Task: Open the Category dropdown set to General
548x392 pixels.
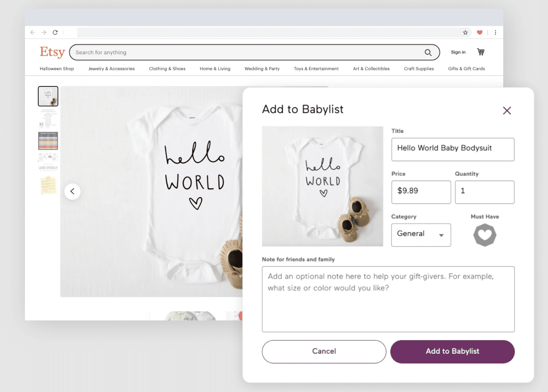Action: coord(421,235)
